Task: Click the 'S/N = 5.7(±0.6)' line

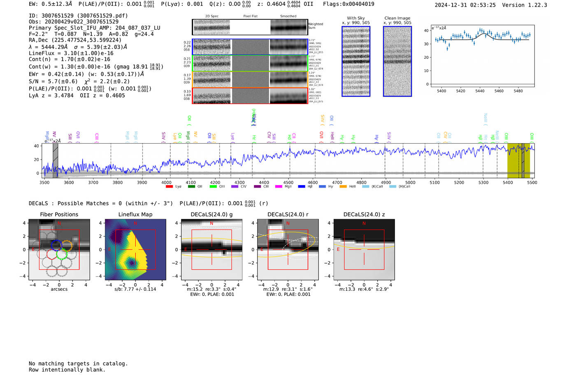Action: (79, 81)
